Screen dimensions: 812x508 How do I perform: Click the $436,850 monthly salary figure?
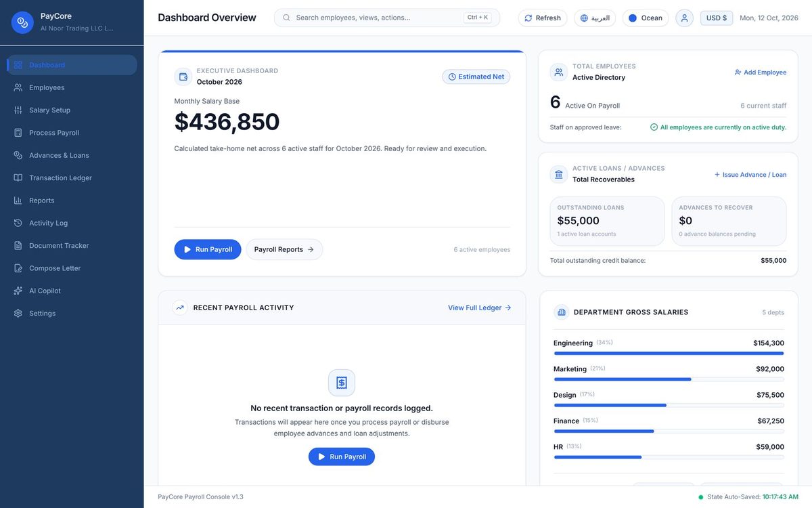pyautogui.click(x=227, y=122)
